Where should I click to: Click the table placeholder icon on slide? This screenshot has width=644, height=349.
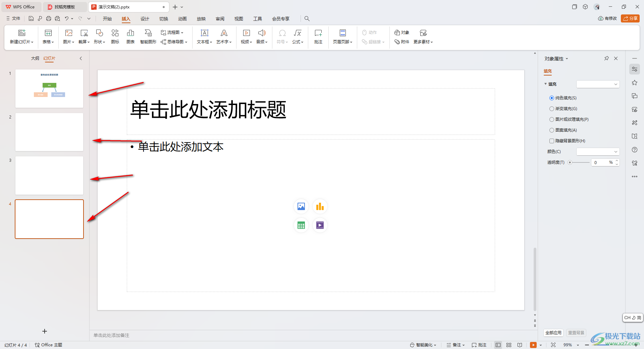point(301,225)
